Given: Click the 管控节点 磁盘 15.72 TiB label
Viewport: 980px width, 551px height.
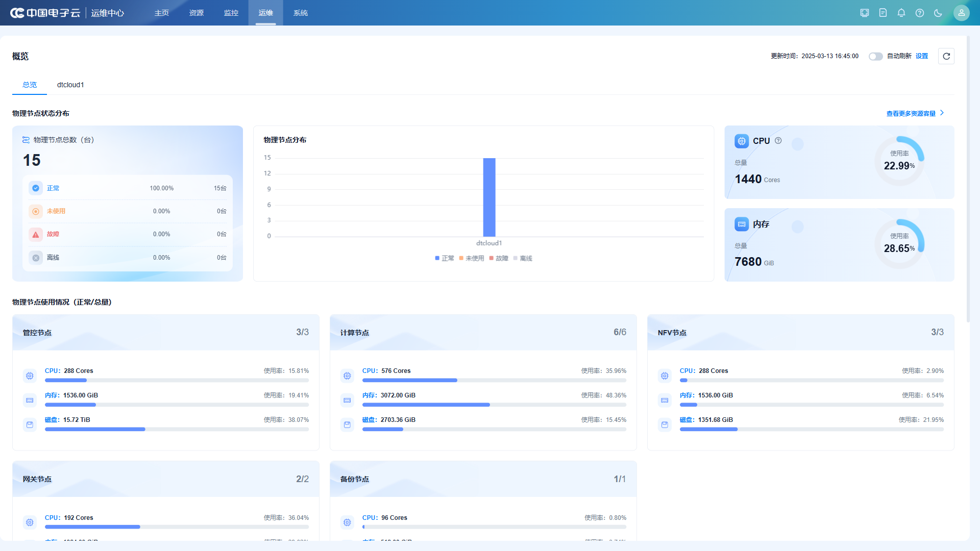Looking at the screenshot, I should (67, 420).
